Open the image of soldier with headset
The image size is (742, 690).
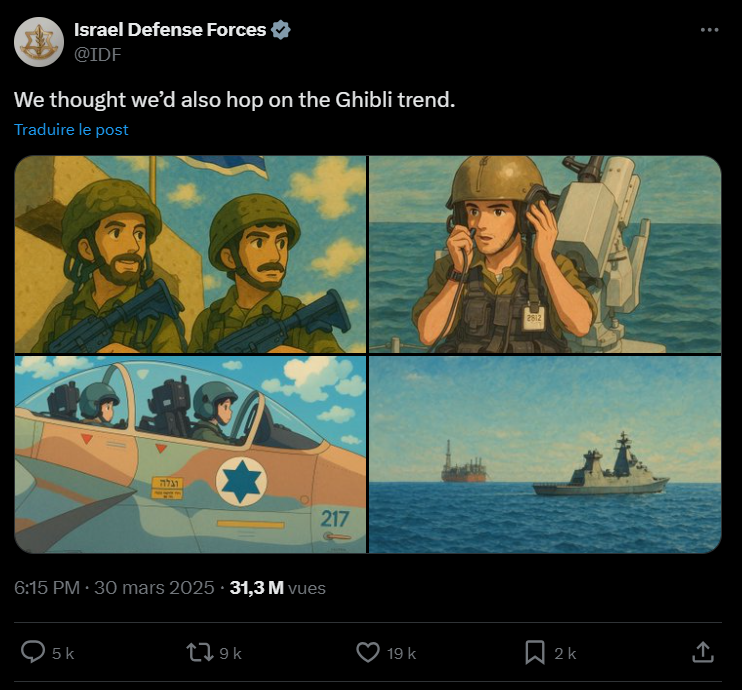[545, 254]
